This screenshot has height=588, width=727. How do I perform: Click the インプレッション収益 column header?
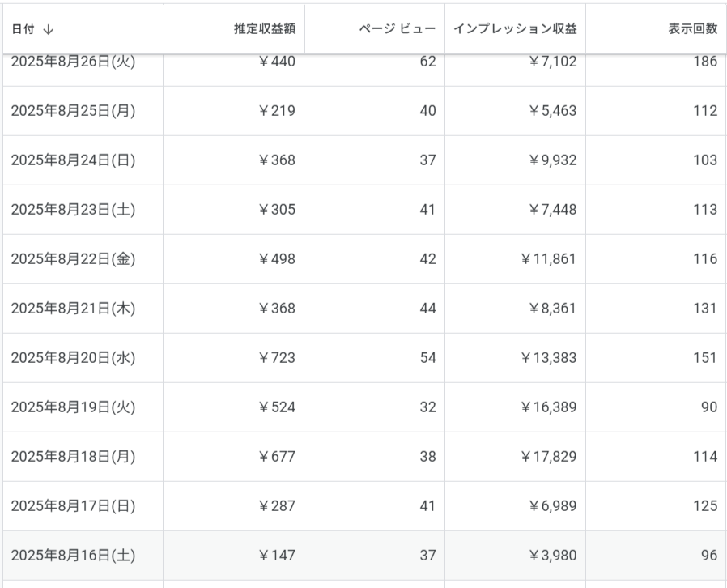click(514, 29)
